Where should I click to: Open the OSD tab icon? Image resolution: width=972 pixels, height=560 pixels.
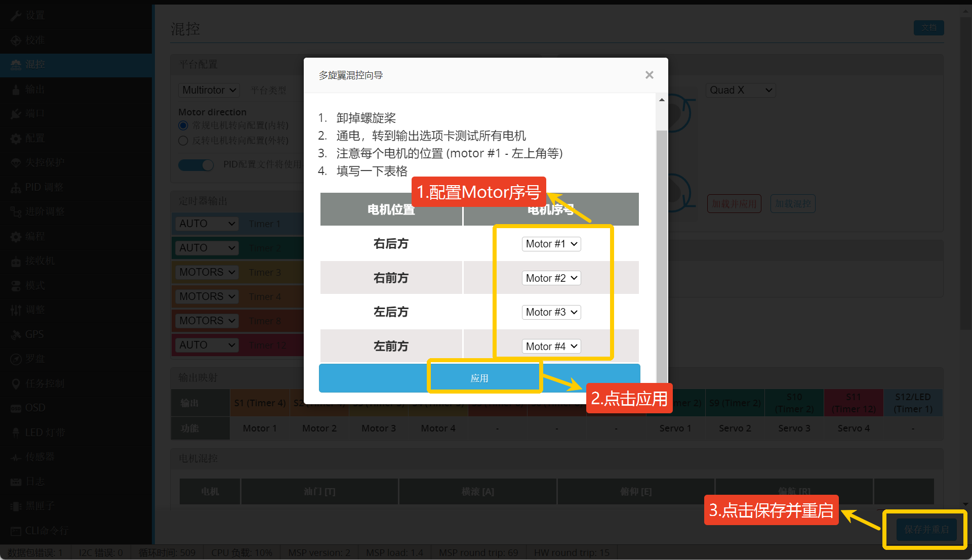16,408
